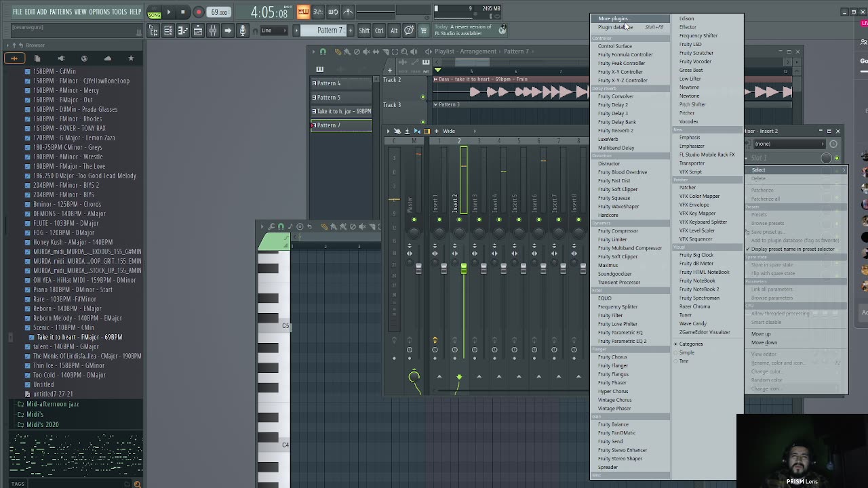The height and width of the screenshot is (488, 868).
Task: Open the TOOLS menu
Action: pyautogui.click(x=119, y=12)
